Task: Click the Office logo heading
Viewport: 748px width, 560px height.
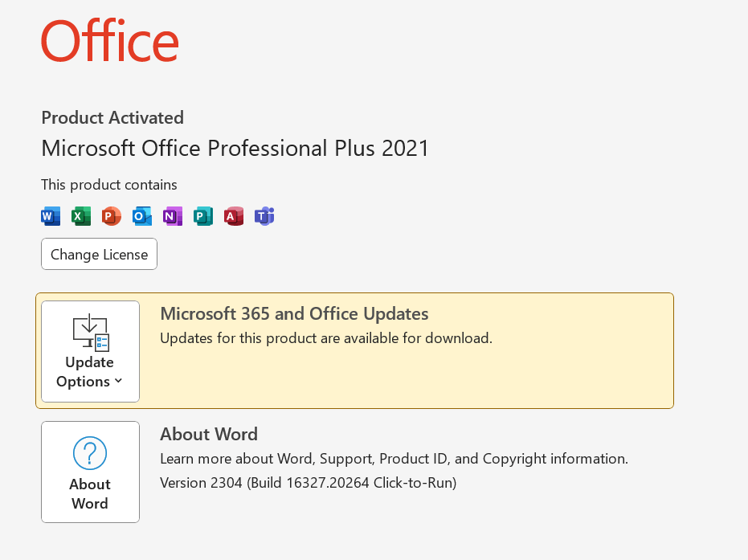Action: point(110,40)
